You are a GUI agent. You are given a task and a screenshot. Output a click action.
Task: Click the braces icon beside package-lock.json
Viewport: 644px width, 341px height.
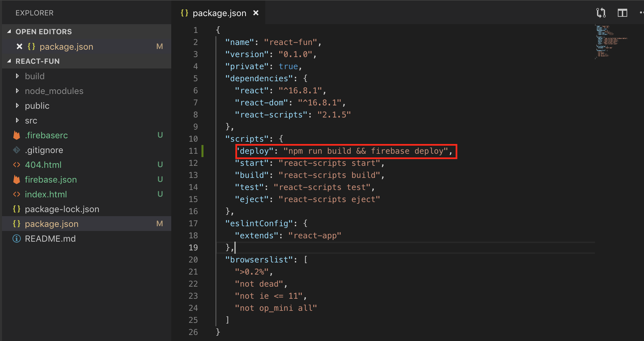(16, 209)
